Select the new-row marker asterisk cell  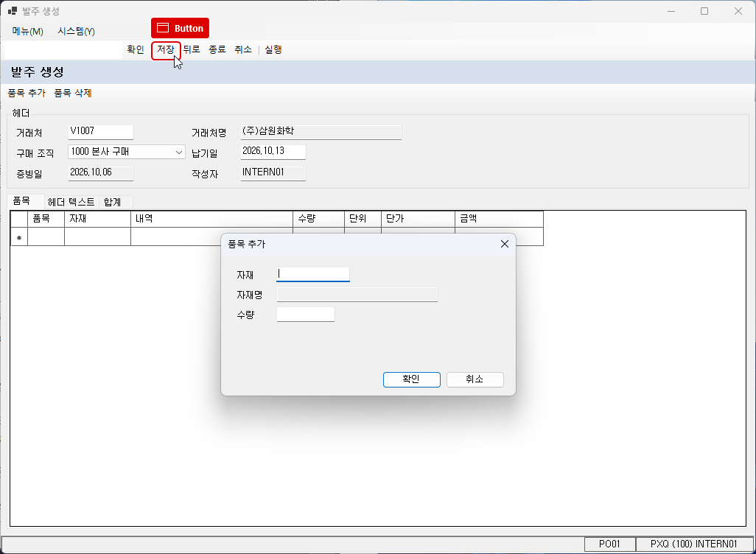tap(19, 236)
